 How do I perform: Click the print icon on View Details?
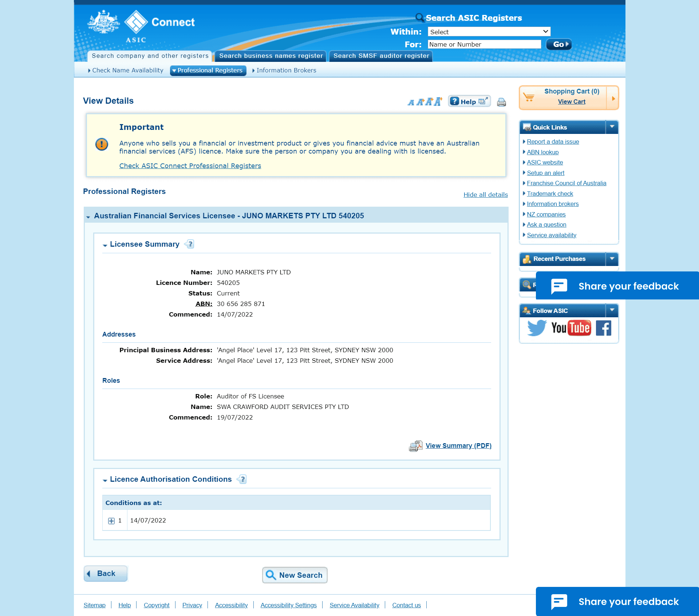pos(501,102)
